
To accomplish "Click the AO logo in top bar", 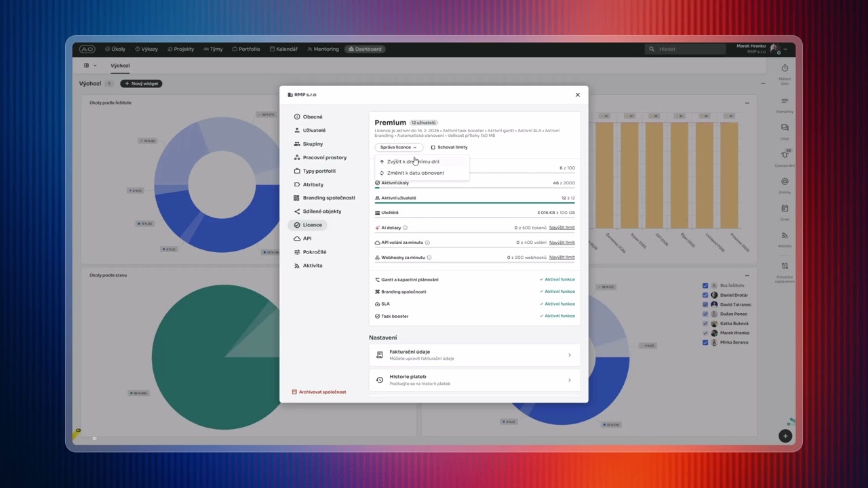I will (x=87, y=49).
